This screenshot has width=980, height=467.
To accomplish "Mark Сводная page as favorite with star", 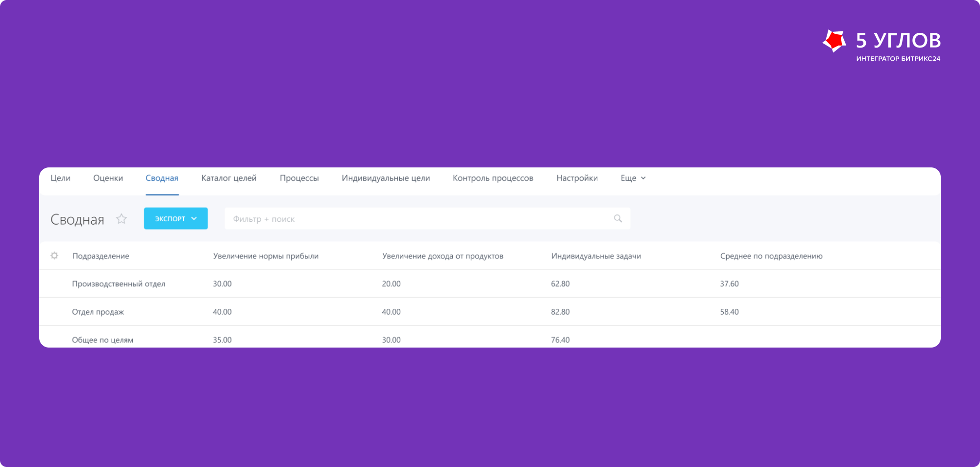I will 122,219.
